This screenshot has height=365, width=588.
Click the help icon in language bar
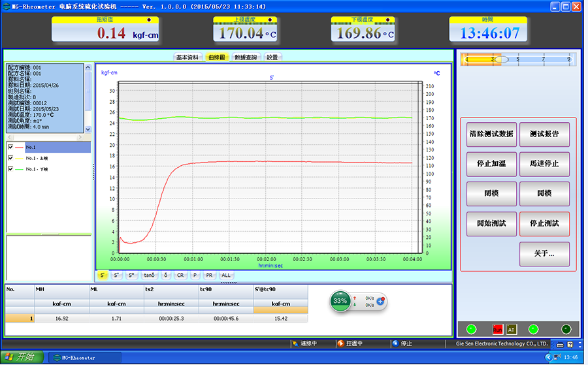point(570,344)
